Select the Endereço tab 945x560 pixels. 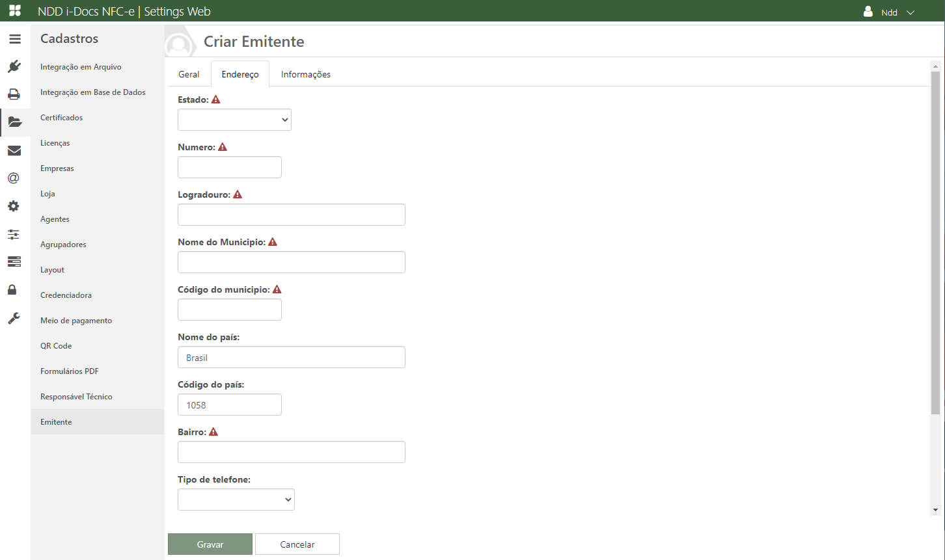coord(240,74)
